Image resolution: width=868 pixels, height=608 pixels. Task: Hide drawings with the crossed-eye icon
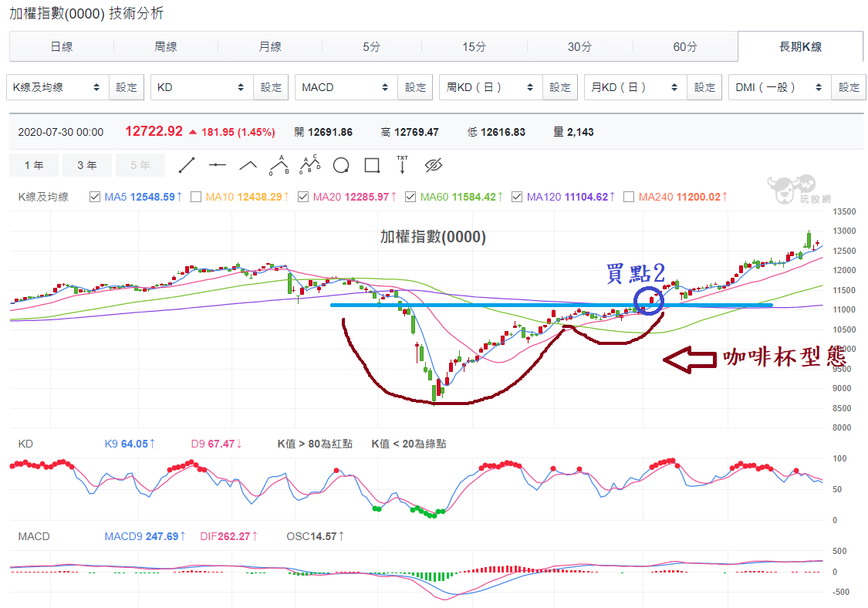click(x=434, y=165)
